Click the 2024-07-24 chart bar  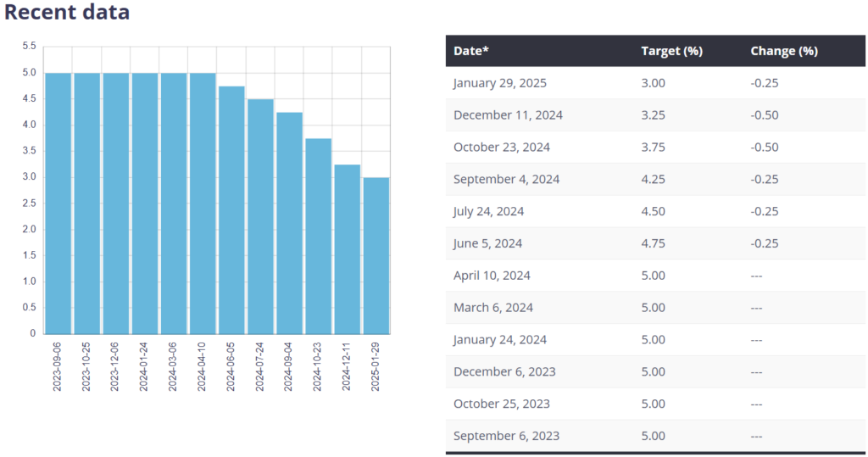(260, 216)
